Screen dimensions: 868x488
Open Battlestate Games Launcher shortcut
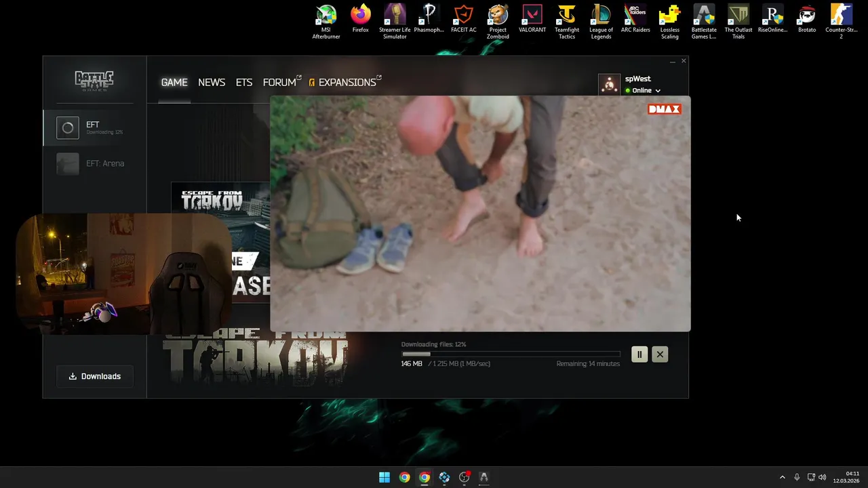(x=704, y=22)
